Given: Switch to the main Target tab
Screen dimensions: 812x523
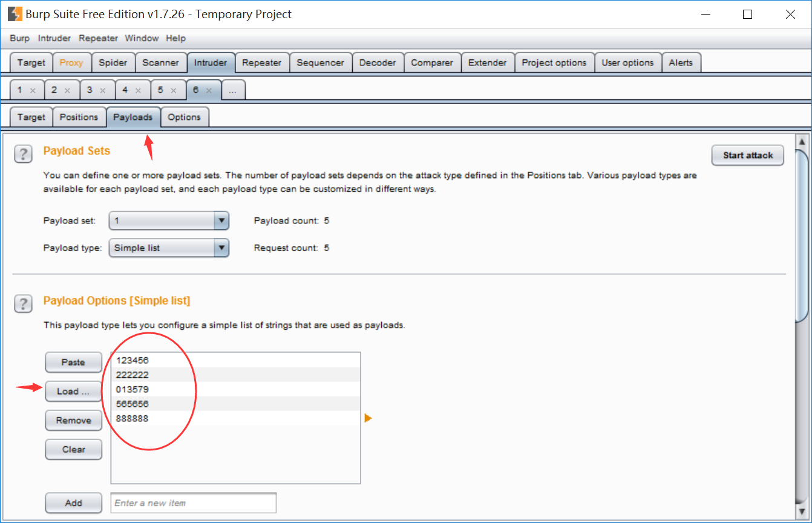Looking at the screenshot, I should pos(31,62).
